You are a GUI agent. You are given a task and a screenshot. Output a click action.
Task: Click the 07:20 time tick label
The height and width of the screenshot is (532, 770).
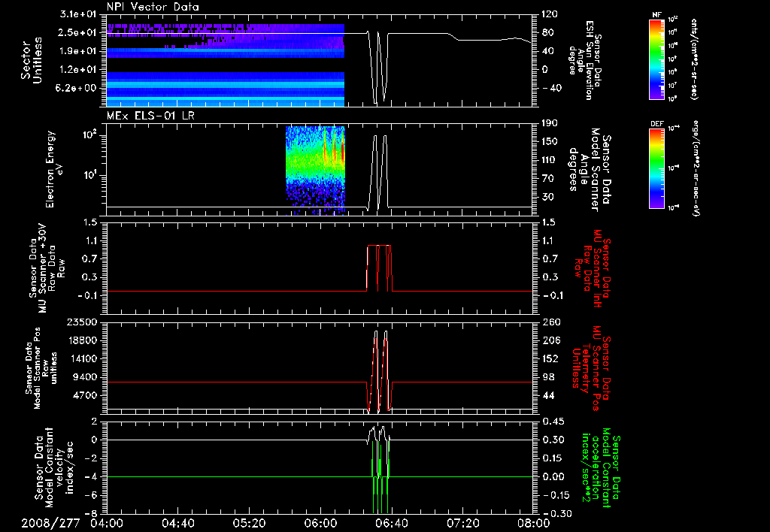click(462, 523)
